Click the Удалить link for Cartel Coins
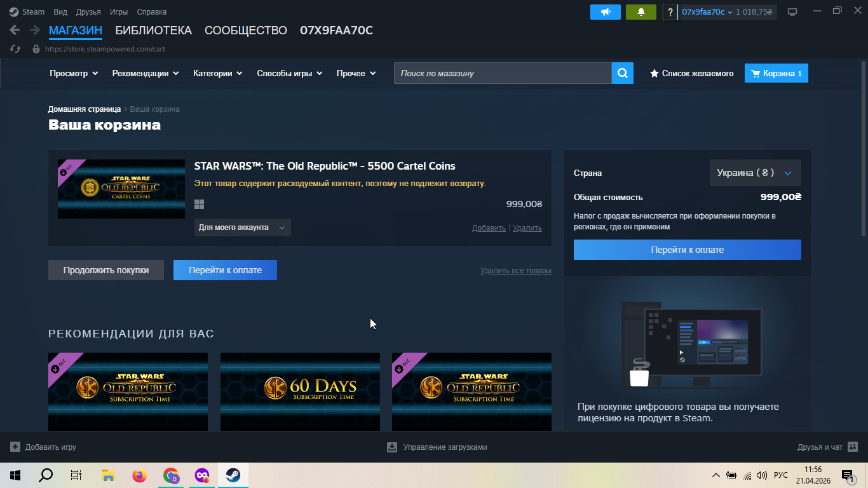The image size is (868, 488). tap(527, 228)
